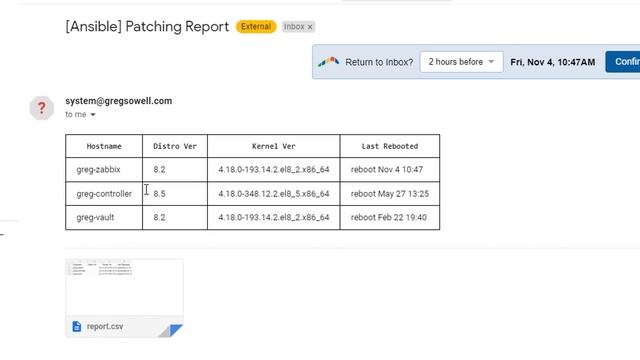Click the 'Last Rebooted' column header
Image resolution: width=640 pixels, height=360 pixels.
click(390, 146)
